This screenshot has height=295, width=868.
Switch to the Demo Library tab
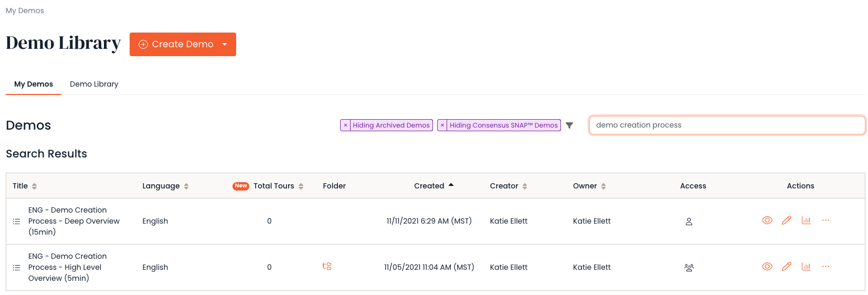click(x=94, y=84)
